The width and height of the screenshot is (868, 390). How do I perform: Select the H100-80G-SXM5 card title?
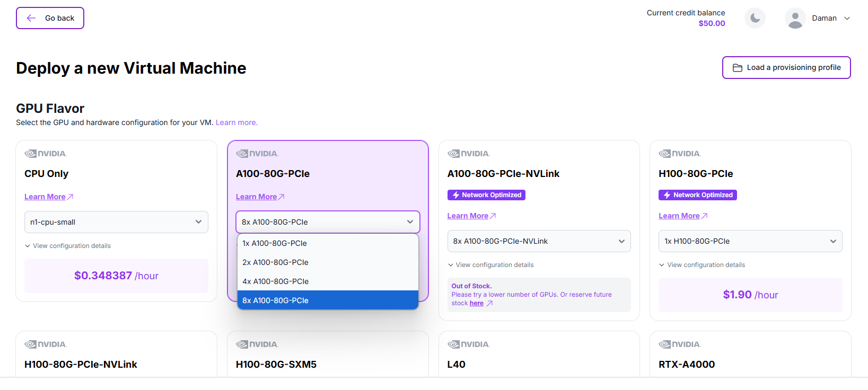pos(276,365)
